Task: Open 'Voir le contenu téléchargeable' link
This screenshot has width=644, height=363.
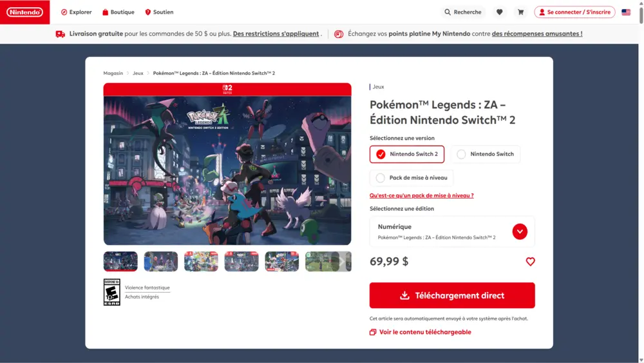Action: point(420,332)
